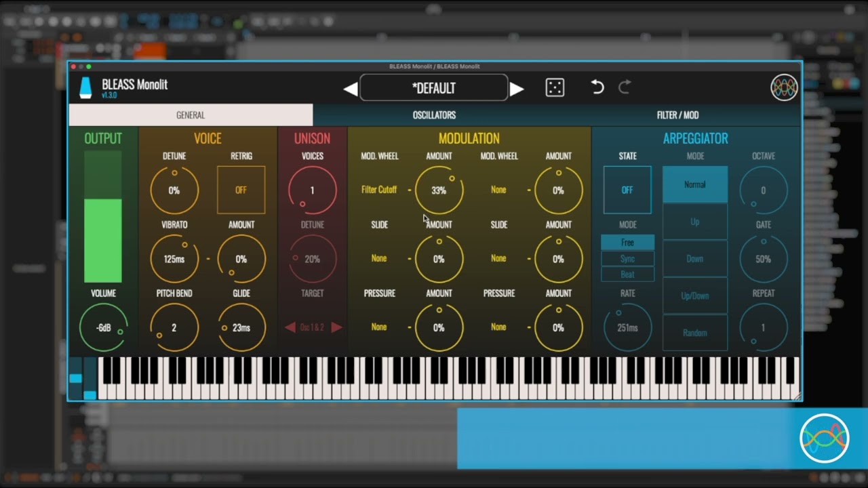Click the green output level meter
The height and width of the screenshot is (488, 868).
(103, 217)
